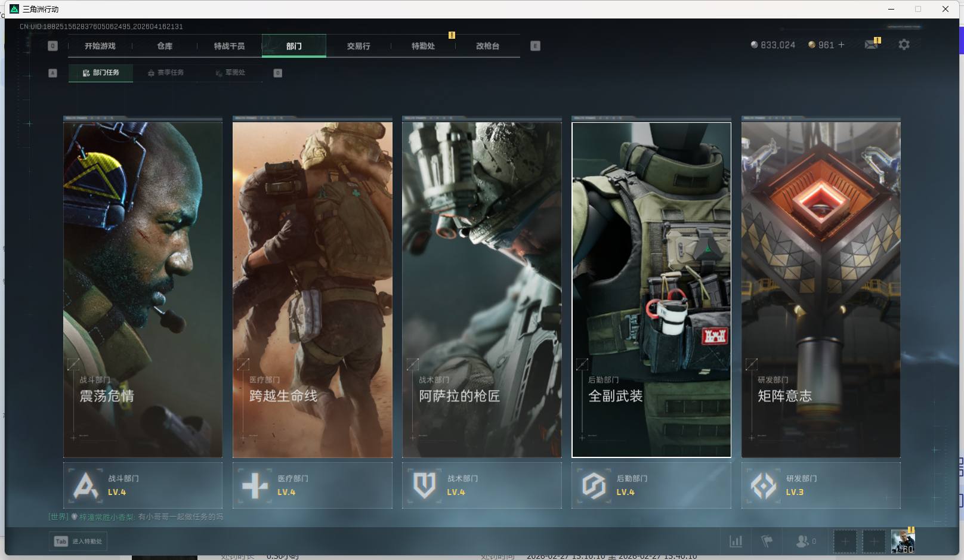Click the 研发部门 diamond emblem icon
Image resolution: width=964 pixels, height=560 pixels.
point(763,485)
